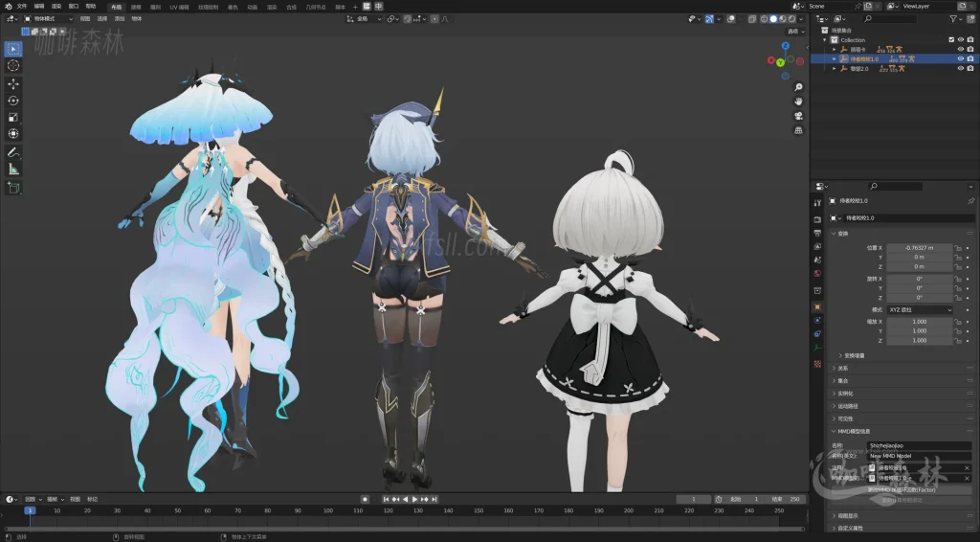Open the Render properties tab
This screenshot has height=542, width=980.
[817, 219]
